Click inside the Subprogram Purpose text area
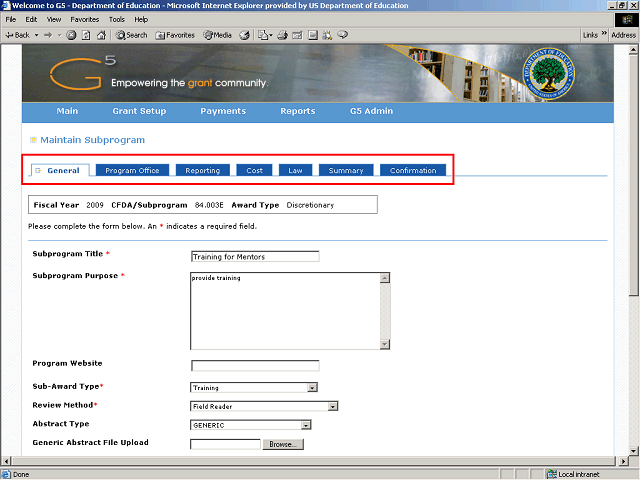The image size is (640, 480). (285, 311)
